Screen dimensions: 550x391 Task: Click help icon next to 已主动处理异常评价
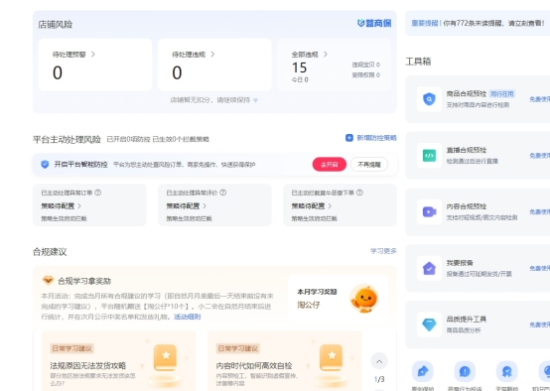pyautogui.click(x=223, y=193)
